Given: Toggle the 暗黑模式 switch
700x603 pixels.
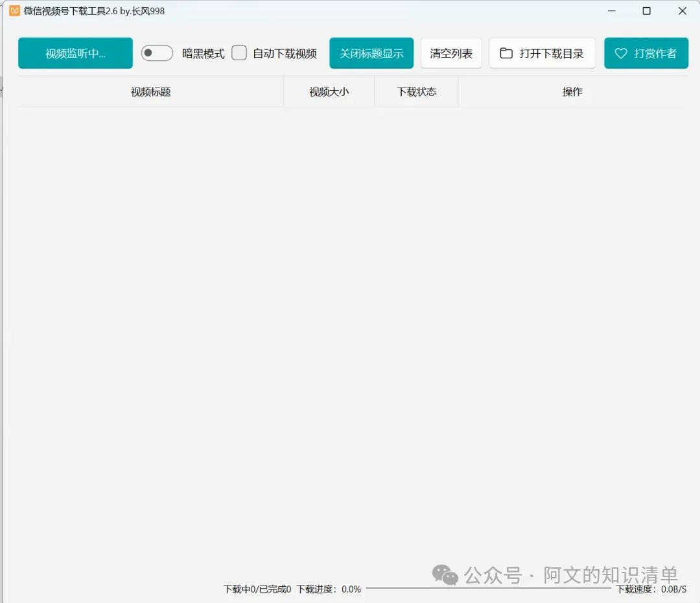Looking at the screenshot, I should point(157,53).
